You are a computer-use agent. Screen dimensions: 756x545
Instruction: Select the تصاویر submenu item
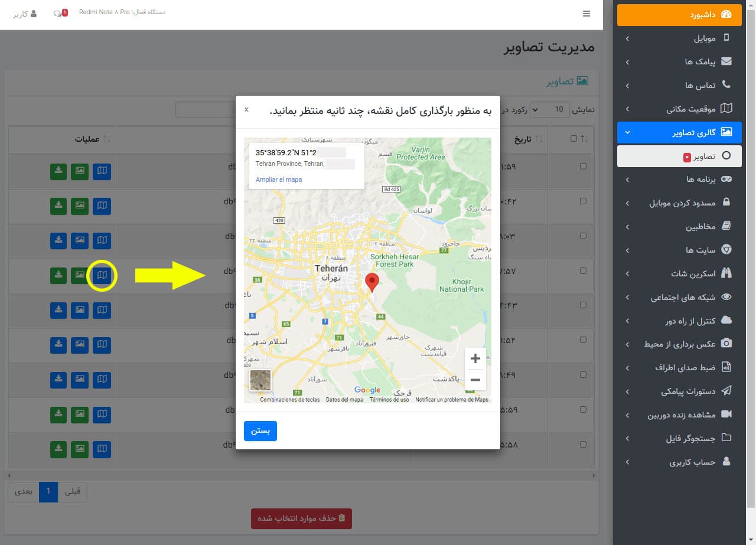679,156
